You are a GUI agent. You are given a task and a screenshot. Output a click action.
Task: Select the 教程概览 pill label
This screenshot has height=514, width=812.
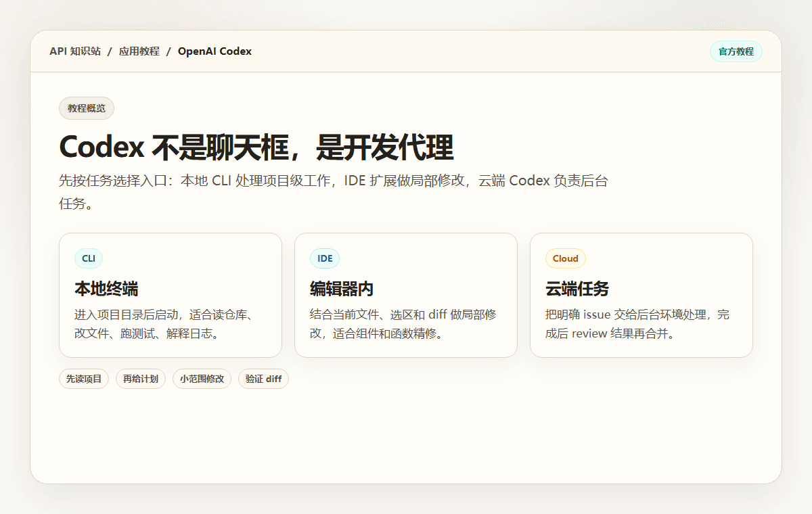click(x=87, y=108)
